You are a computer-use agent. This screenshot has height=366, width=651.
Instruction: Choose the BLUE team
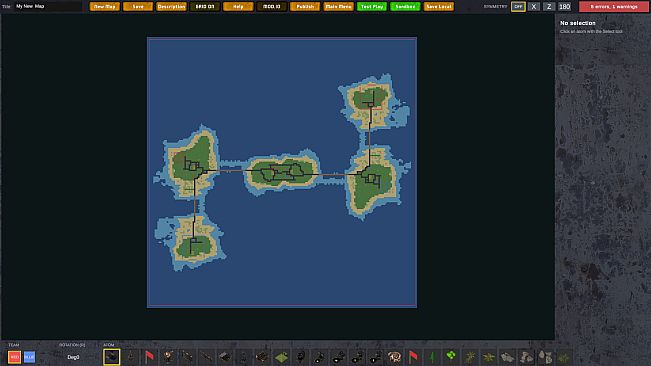[29, 357]
